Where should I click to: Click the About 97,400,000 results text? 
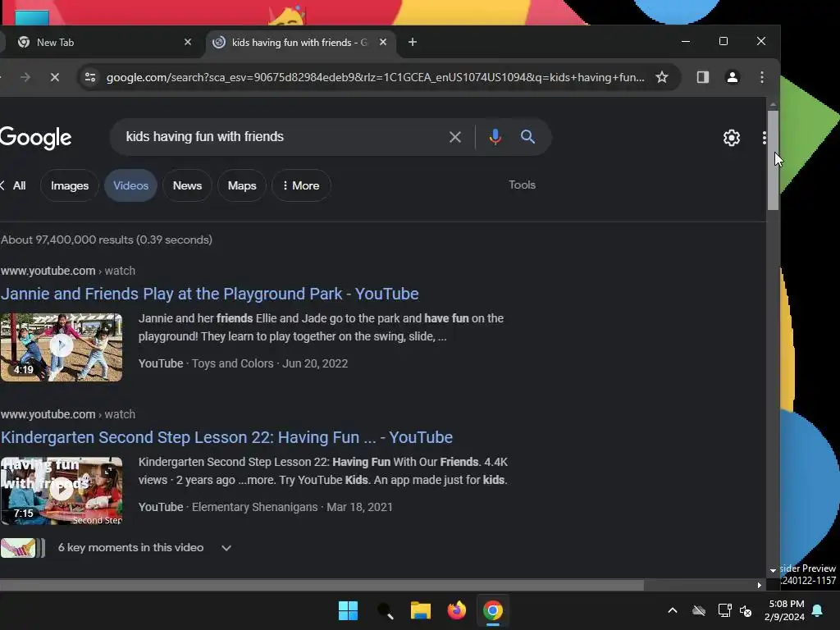coord(107,240)
